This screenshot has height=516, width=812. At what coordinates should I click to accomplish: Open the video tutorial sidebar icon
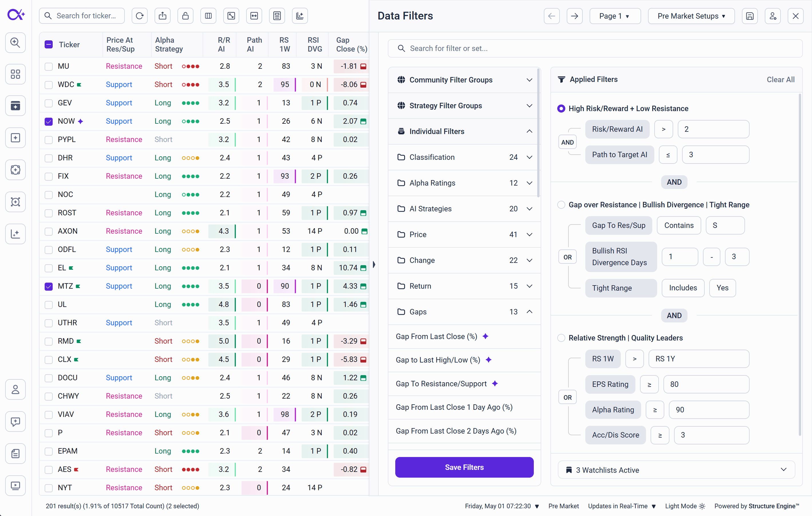point(15,486)
